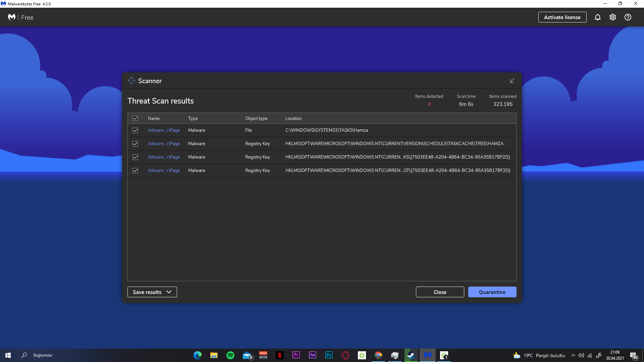Open Netflix taskbar icon

(x=279, y=355)
